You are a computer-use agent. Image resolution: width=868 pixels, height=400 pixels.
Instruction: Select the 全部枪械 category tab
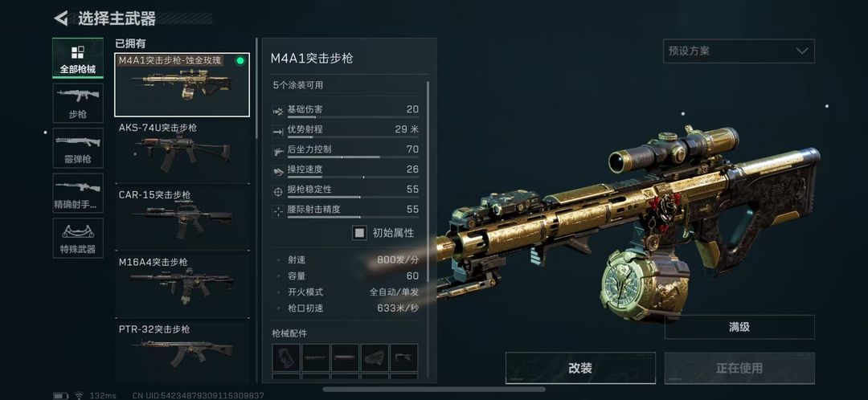point(77,58)
